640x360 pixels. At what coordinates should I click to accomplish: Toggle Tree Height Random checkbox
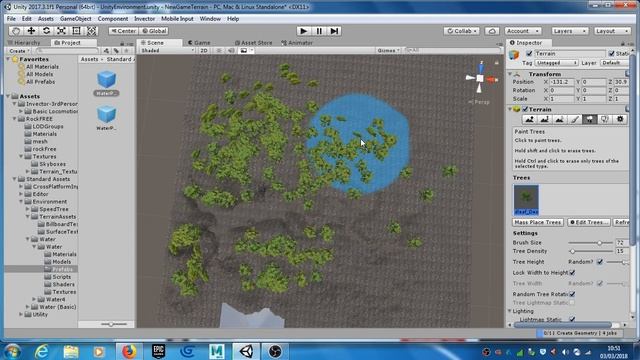[x=600, y=262]
